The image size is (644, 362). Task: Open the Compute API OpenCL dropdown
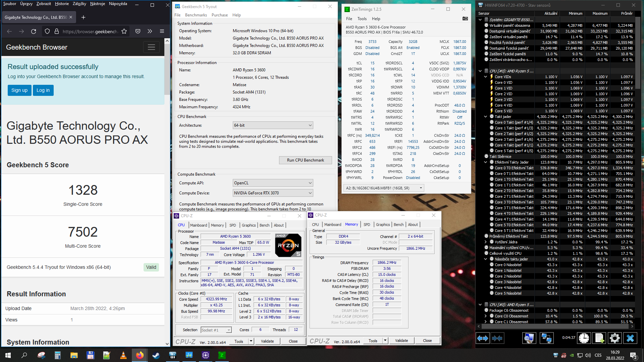[273, 183]
